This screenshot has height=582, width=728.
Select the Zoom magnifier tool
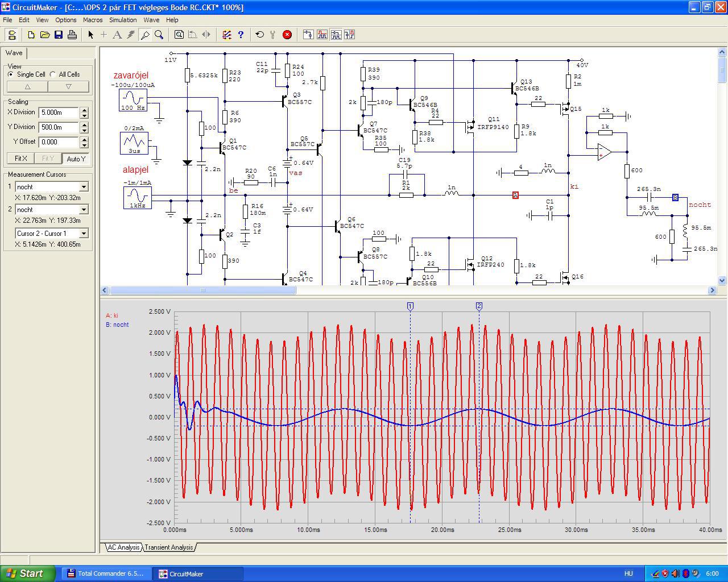(159, 35)
